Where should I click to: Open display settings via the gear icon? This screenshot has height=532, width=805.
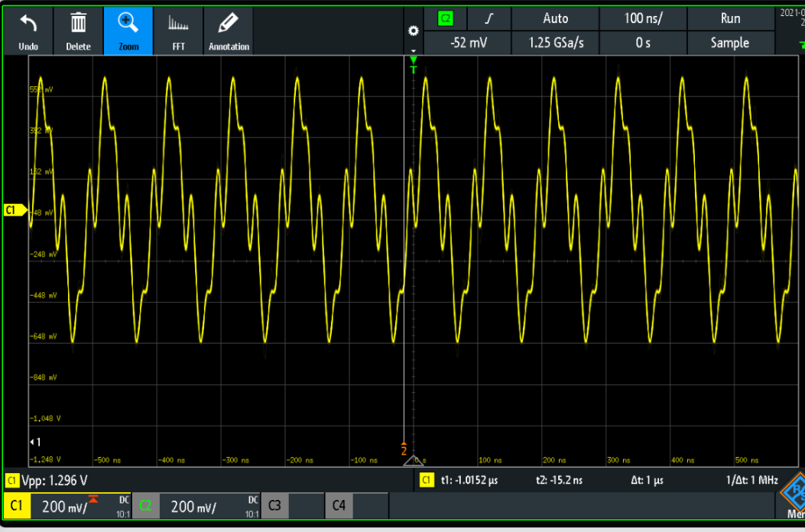413,31
